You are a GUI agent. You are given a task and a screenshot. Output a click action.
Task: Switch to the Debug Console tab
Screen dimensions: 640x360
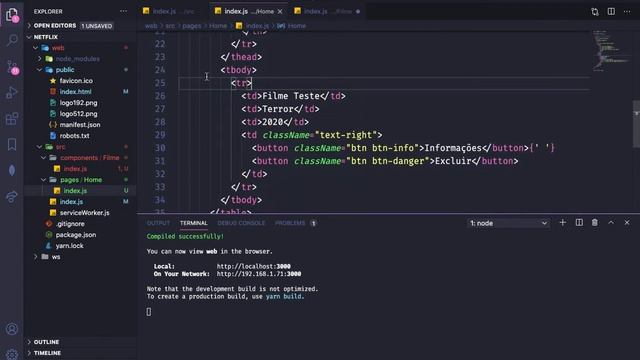pyautogui.click(x=241, y=223)
